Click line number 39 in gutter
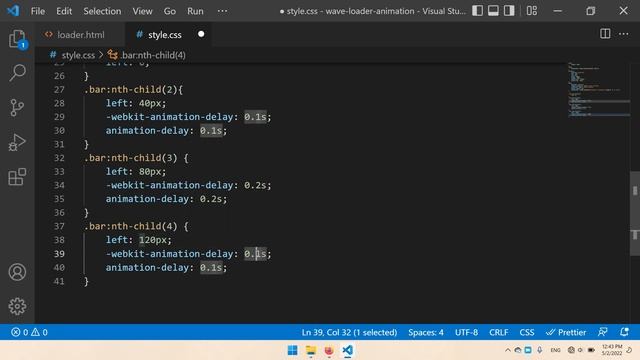 point(59,253)
